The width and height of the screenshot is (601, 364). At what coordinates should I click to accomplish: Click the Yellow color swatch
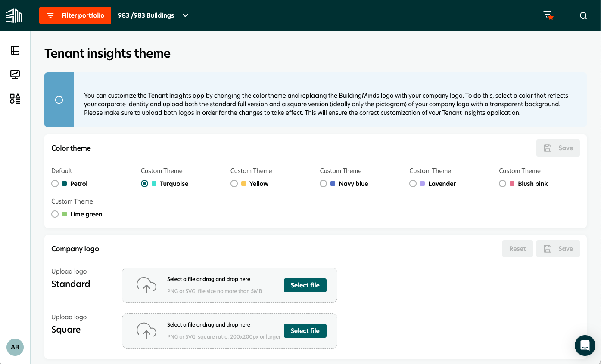244,184
